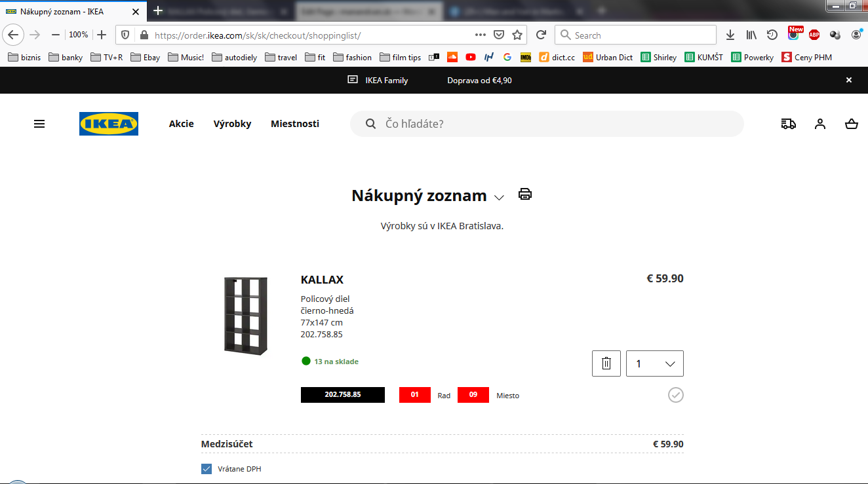868x484 pixels.
Task: Focus the Čo hľadáte search field
Action: (547, 124)
